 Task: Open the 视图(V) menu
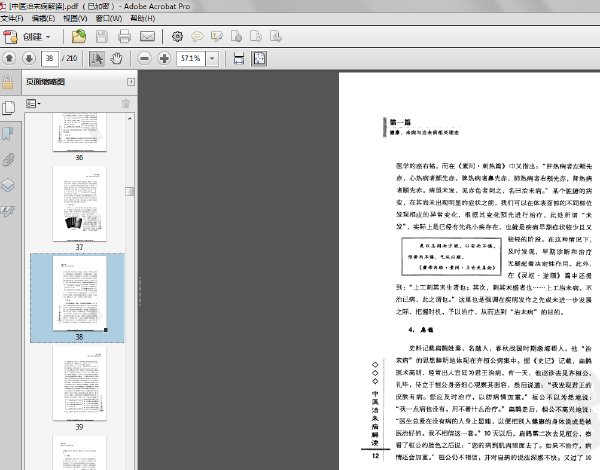[75, 18]
